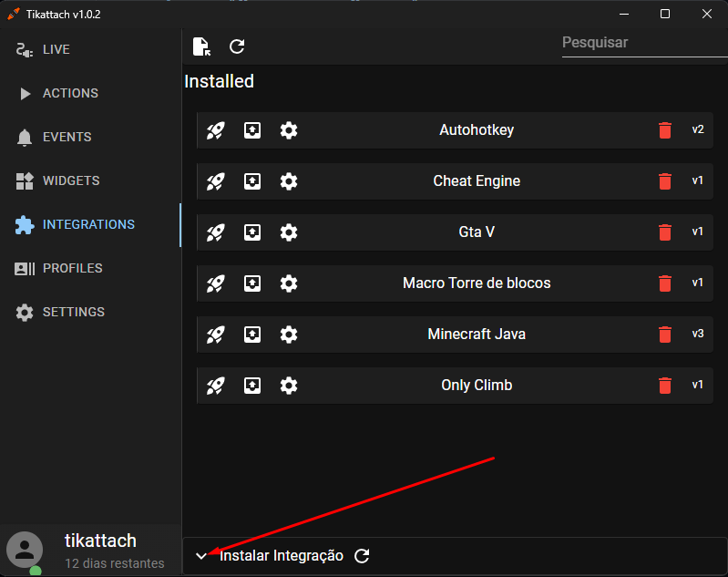The image size is (728, 577).
Task: Switch to WIDGETS section
Action: point(90,180)
